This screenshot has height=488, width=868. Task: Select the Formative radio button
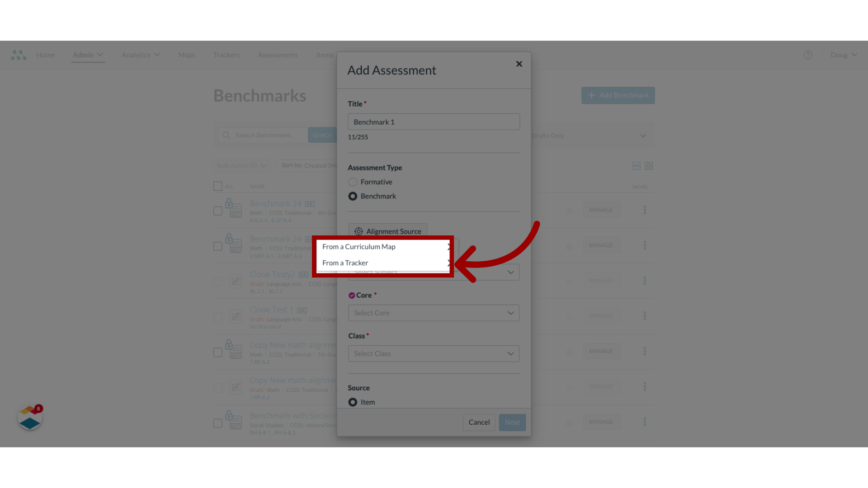click(x=352, y=182)
